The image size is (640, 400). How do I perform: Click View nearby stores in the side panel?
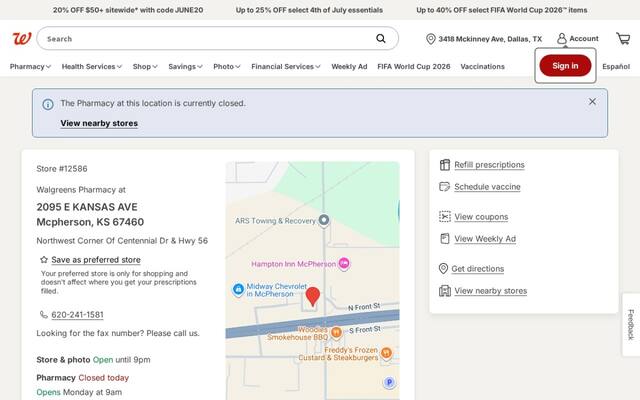[491, 291]
